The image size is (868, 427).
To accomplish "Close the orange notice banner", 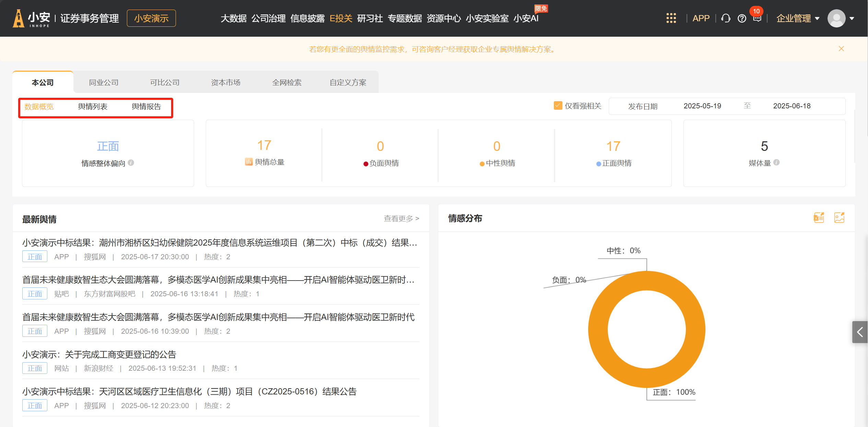I will (x=841, y=49).
